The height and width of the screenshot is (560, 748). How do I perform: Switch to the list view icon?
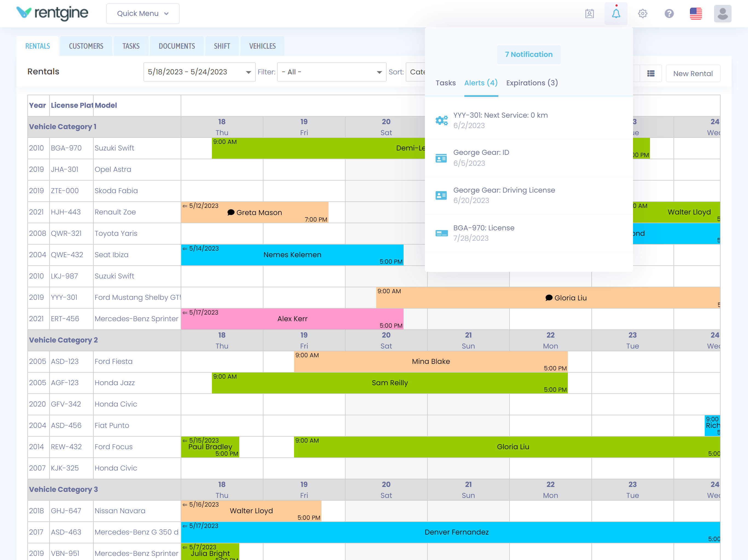tap(651, 73)
